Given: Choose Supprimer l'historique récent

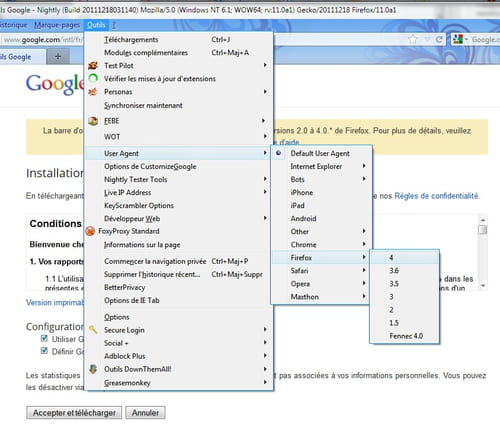Looking at the screenshot, I should [179, 274].
